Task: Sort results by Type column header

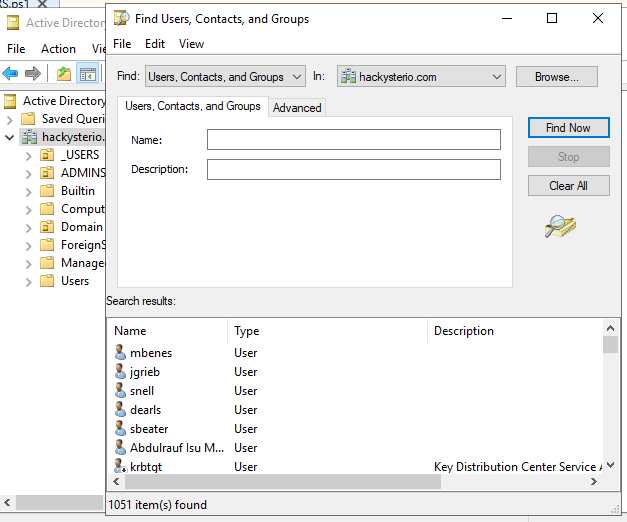Action: [x=327, y=331]
